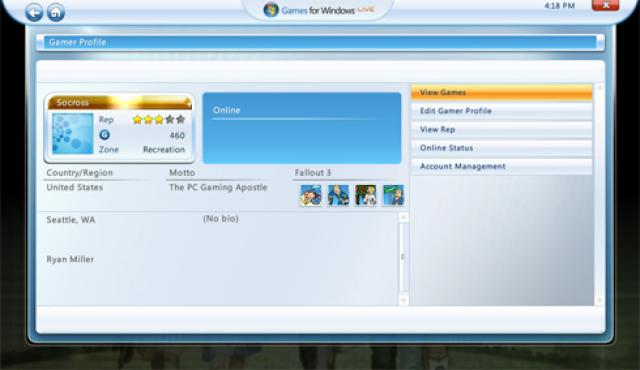
Task: Click the Gamerscore G icon
Action: point(104,135)
